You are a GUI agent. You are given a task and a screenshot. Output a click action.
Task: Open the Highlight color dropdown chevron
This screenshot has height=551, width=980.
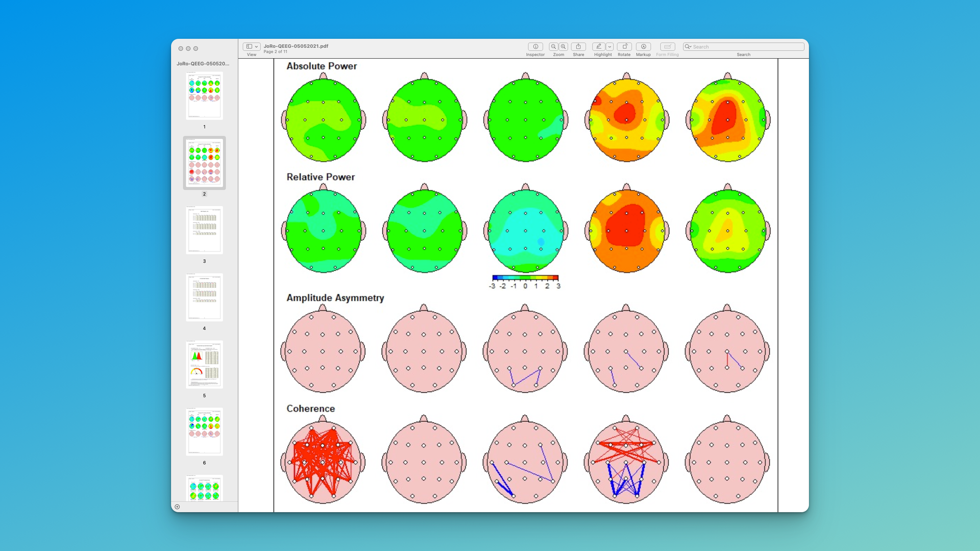pos(609,46)
